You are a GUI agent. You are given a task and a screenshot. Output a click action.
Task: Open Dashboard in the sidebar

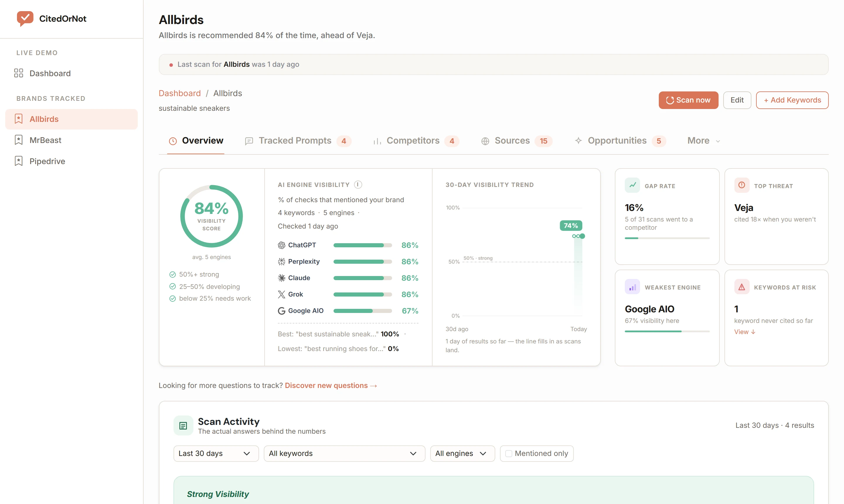point(71,73)
